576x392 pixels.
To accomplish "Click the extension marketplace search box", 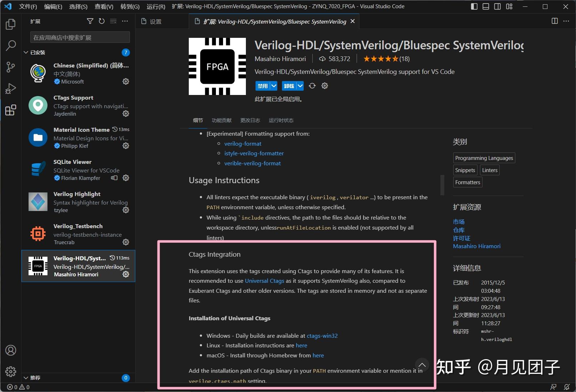I will (79, 37).
